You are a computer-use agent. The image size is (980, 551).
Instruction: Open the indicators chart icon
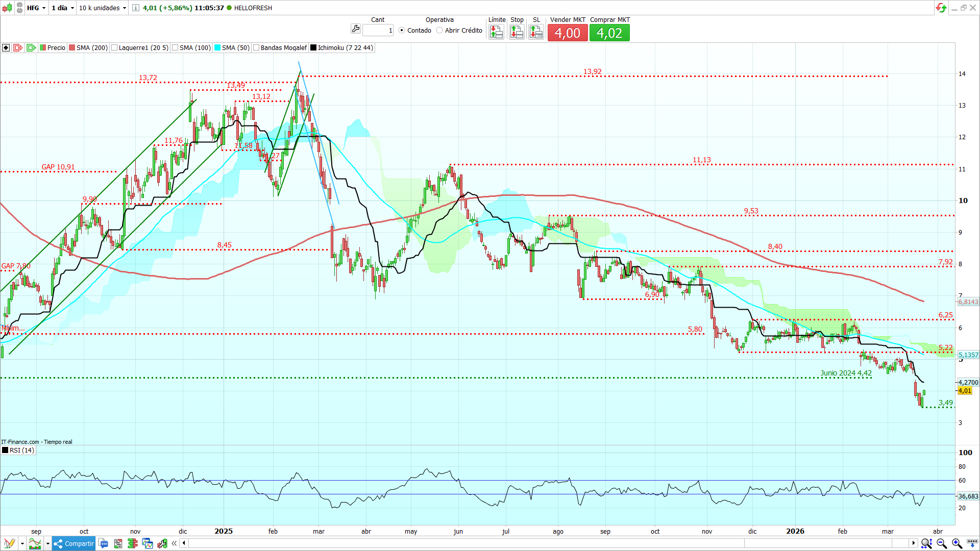35,543
